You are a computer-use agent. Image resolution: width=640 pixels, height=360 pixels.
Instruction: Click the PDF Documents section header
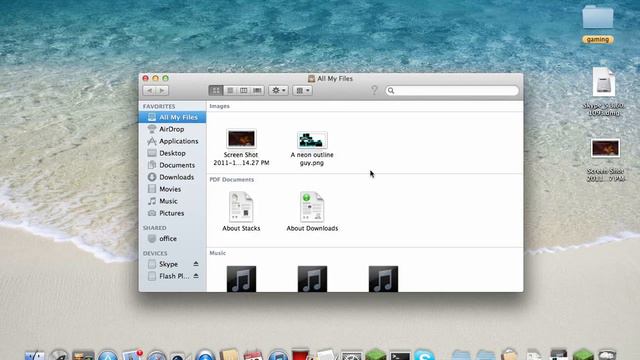coord(231,180)
